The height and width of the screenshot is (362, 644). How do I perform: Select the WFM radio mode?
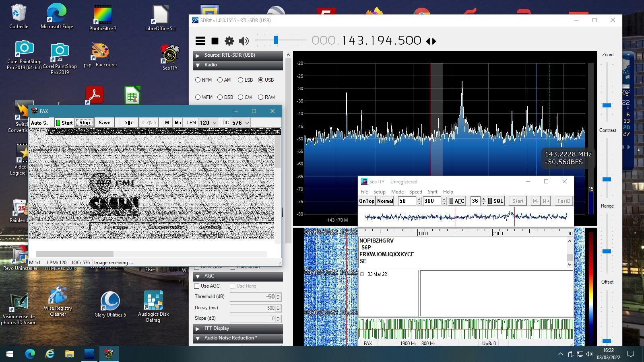tap(204, 97)
